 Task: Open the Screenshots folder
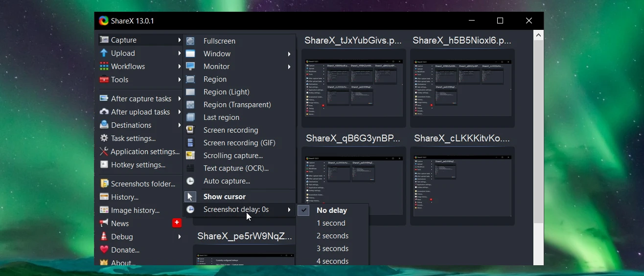[142, 184]
